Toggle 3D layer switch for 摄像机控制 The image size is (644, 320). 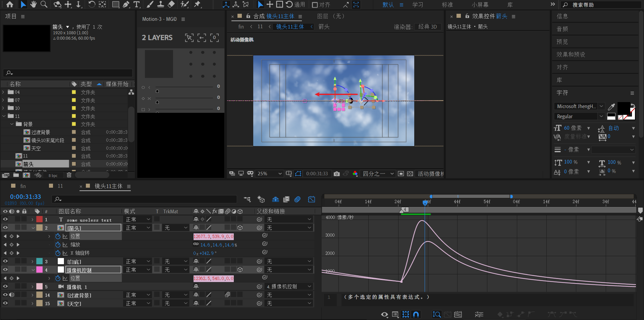click(240, 270)
